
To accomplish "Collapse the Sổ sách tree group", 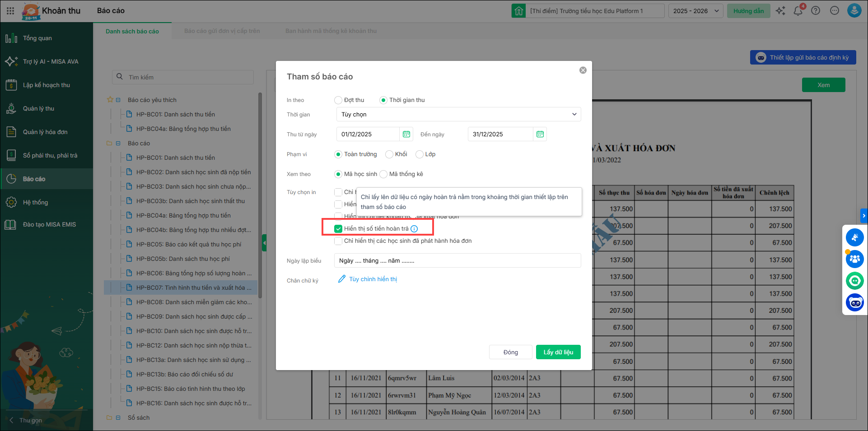I will (118, 418).
